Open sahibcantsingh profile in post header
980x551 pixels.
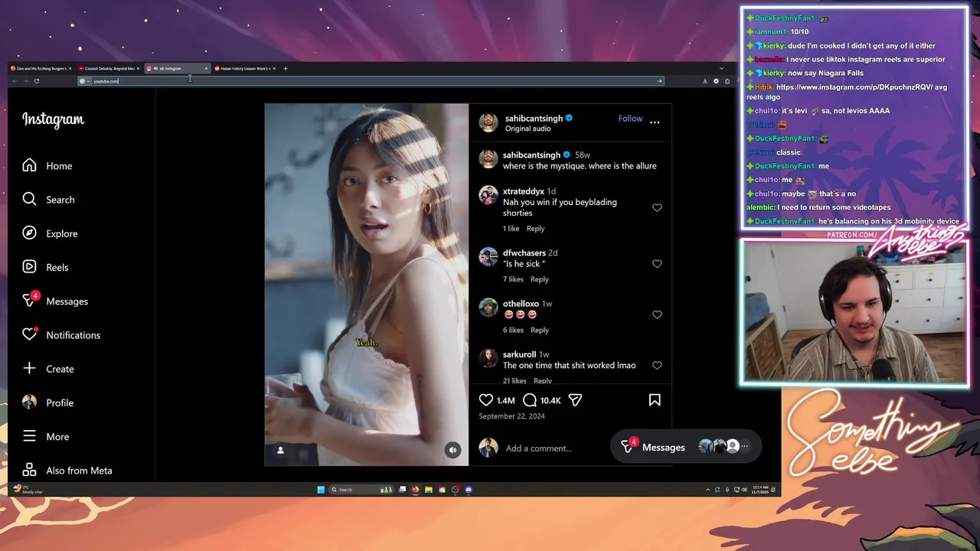pyautogui.click(x=534, y=119)
